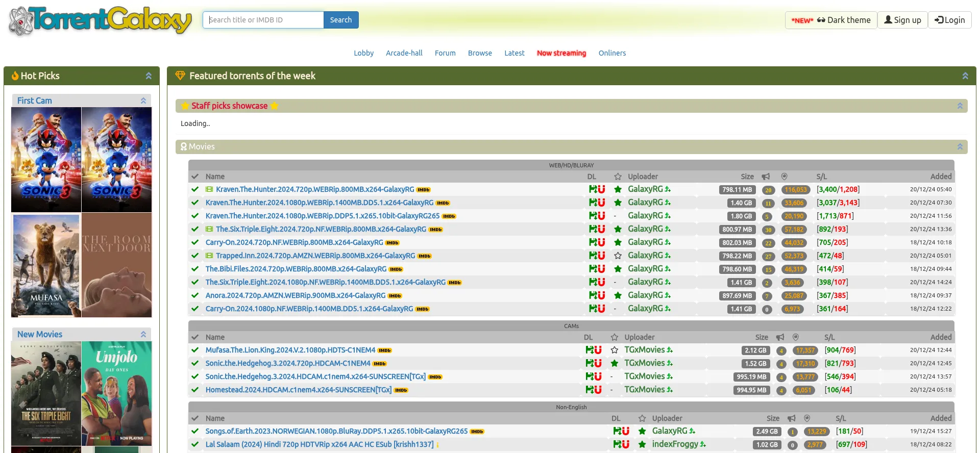
Task: Collapse the New Movies section
Action: pos(143,335)
